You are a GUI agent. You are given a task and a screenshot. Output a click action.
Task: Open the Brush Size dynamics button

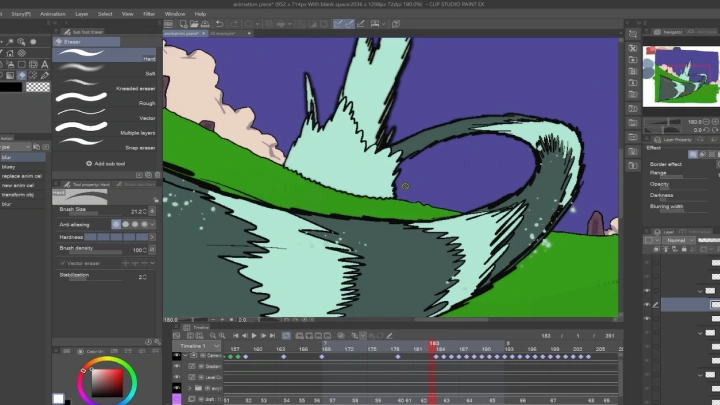[152, 211]
